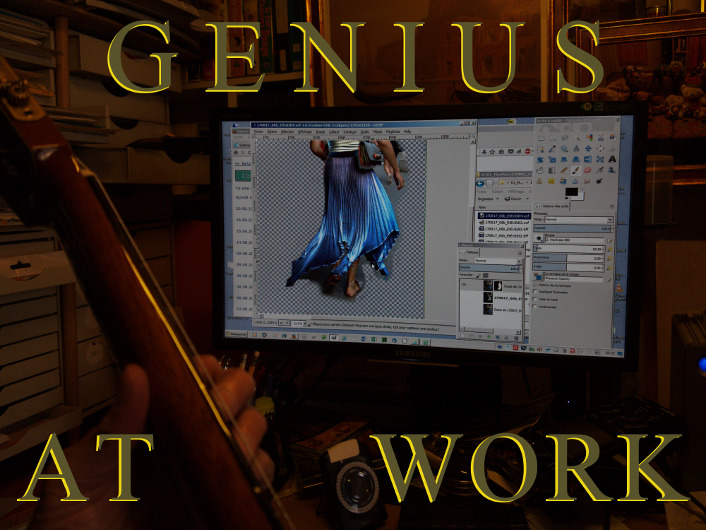This screenshot has width=706, height=530.
Task: Toggle lock alpha channel in layers dialog
Action: coord(485,276)
